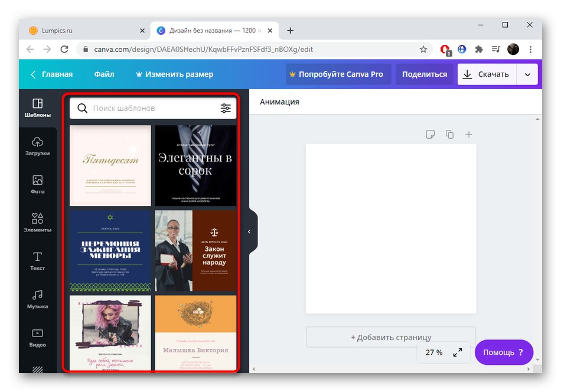The height and width of the screenshot is (392, 561).
Task: Open the Музыка section
Action: pyautogui.click(x=37, y=300)
